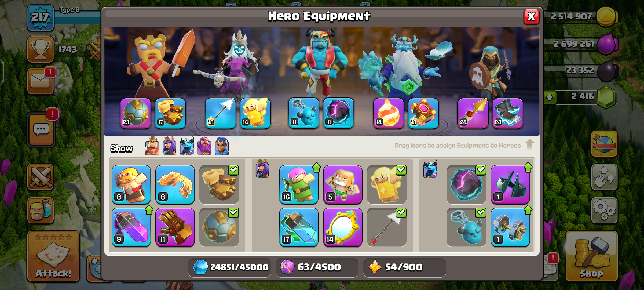Image resolution: width=644 pixels, height=290 pixels.
Task: Open the Frozen Arrow equipped at level 18
Action: (220, 113)
